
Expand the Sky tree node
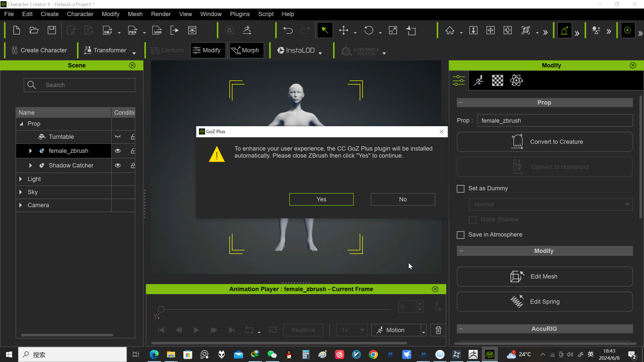click(x=21, y=192)
